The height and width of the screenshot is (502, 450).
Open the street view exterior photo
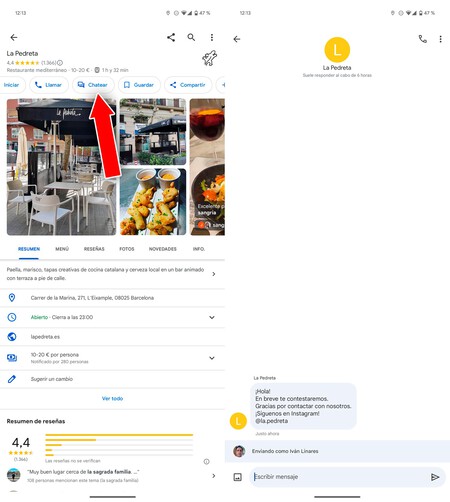click(x=153, y=131)
